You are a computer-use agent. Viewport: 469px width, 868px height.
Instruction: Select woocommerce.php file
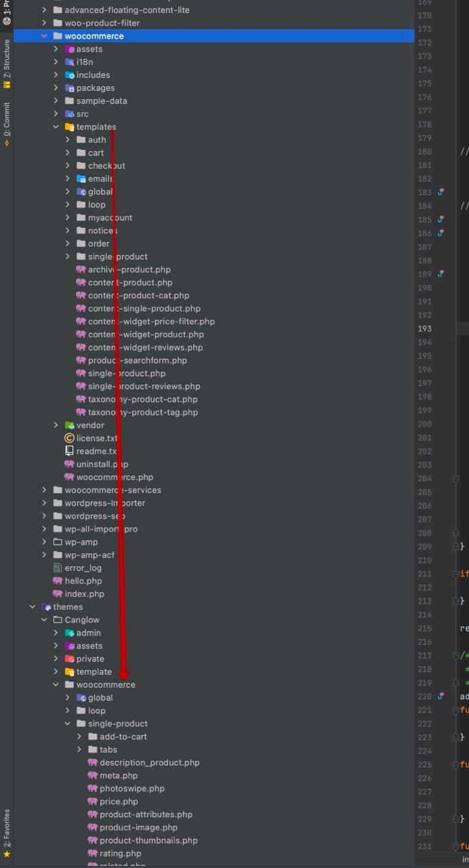coord(115,477)
